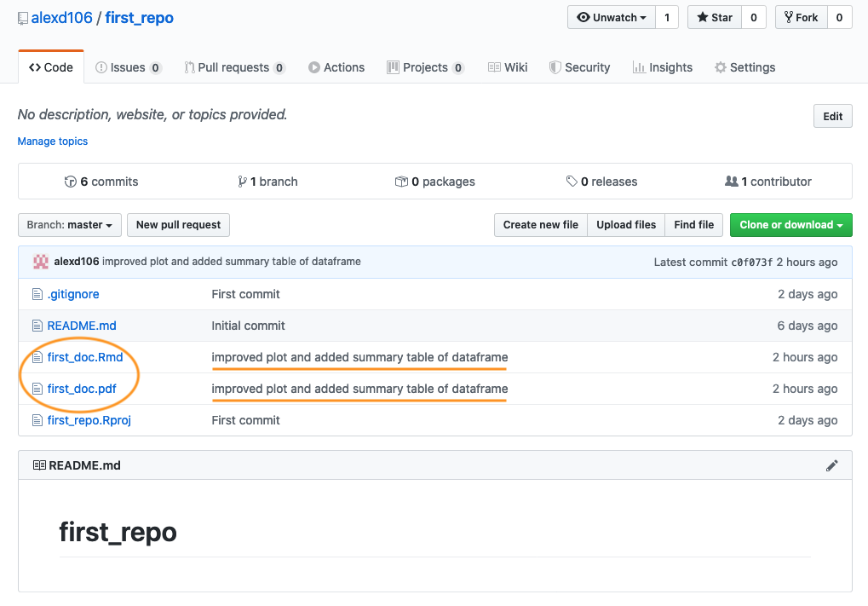868x606 pixels.
Task: Open the 6 commits history
Action: tap(101, 182)
